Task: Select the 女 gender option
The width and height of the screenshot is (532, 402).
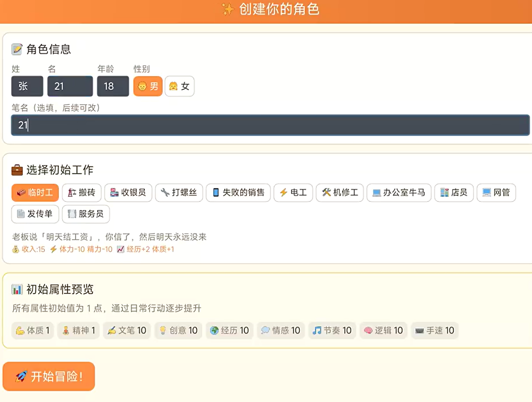Action: point(179,86)
